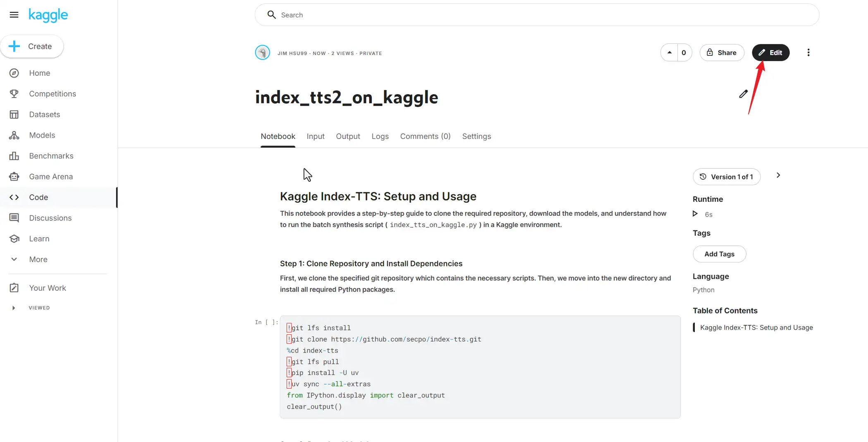The image size is (868, 442).
Task: Open the hamburger menu icon
Action: [14, 15]
